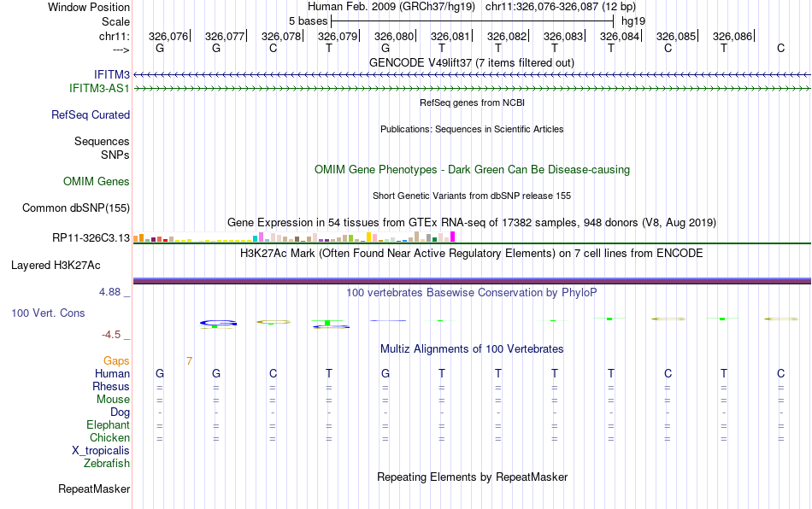This screenshot has width=812, height=509.
Task: Click the OMIM Gene Phenotypes green title
Action: pos(473,170)
